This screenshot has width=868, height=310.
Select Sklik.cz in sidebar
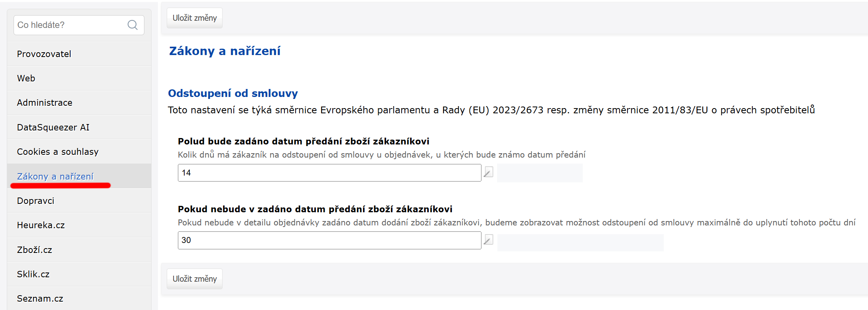79,274
